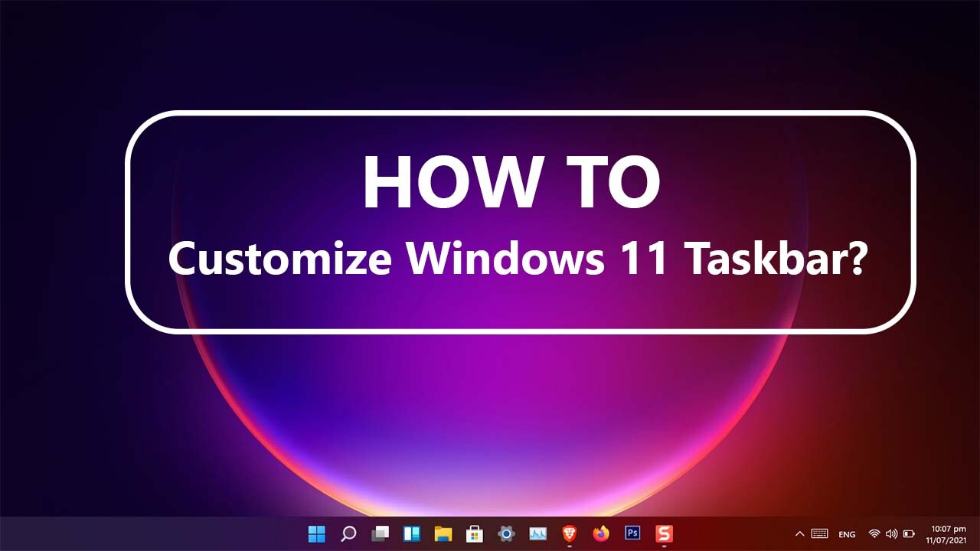The image size is (980, 551).
Task: Open taskbar Search magnifier
Action: point(348,533)
